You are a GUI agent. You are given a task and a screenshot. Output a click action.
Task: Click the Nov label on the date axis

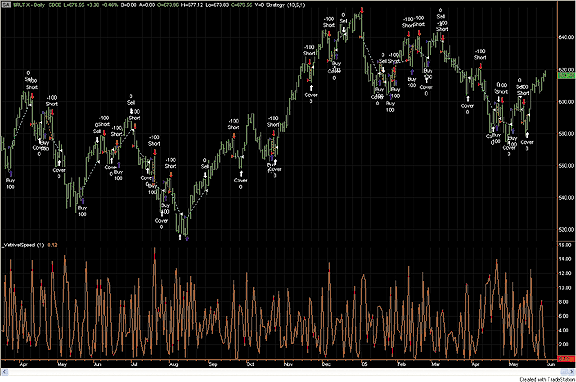click(x=289, y=364)
